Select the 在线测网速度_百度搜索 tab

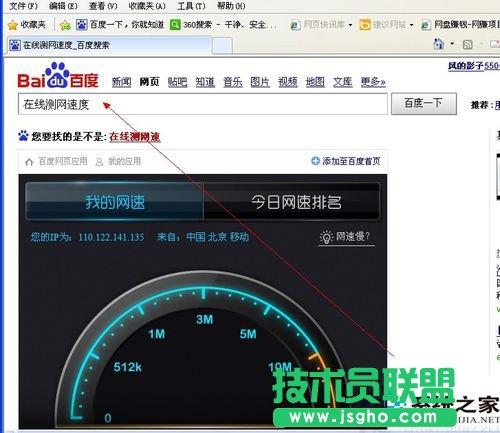(x=109, y=45)
